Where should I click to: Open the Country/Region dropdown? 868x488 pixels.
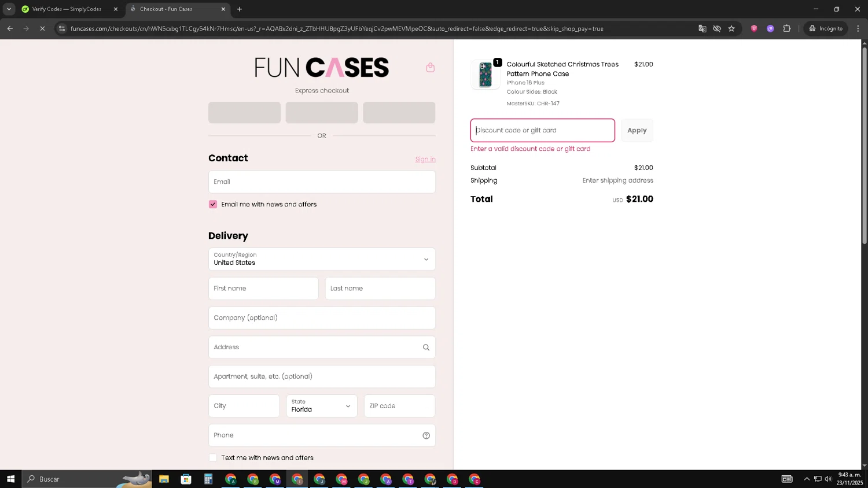click(x=322, y=259)
